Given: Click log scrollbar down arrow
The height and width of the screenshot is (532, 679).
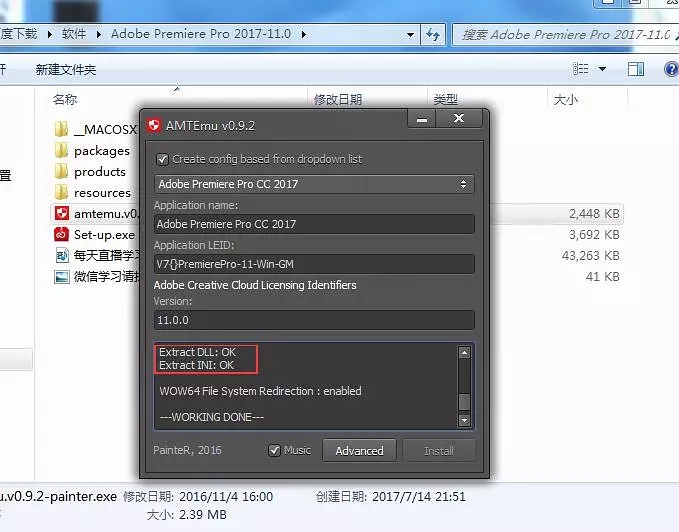Looking at the screenshot, I should point(464,419).
